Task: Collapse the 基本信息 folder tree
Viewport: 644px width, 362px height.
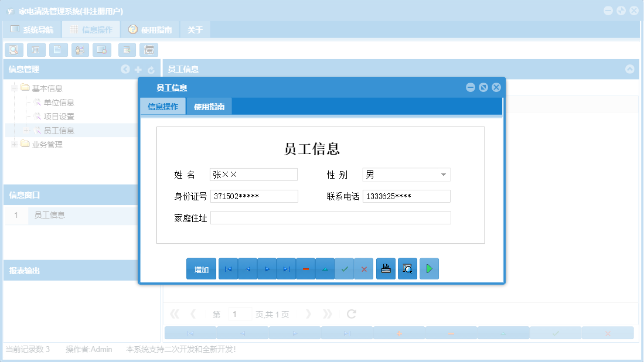Action: click(13, 88)
